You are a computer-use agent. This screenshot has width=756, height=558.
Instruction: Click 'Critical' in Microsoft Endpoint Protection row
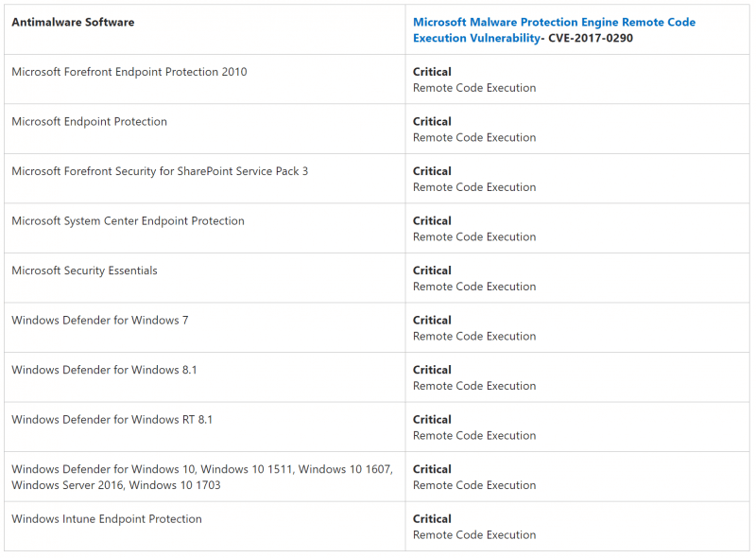[x=432, y=122]
